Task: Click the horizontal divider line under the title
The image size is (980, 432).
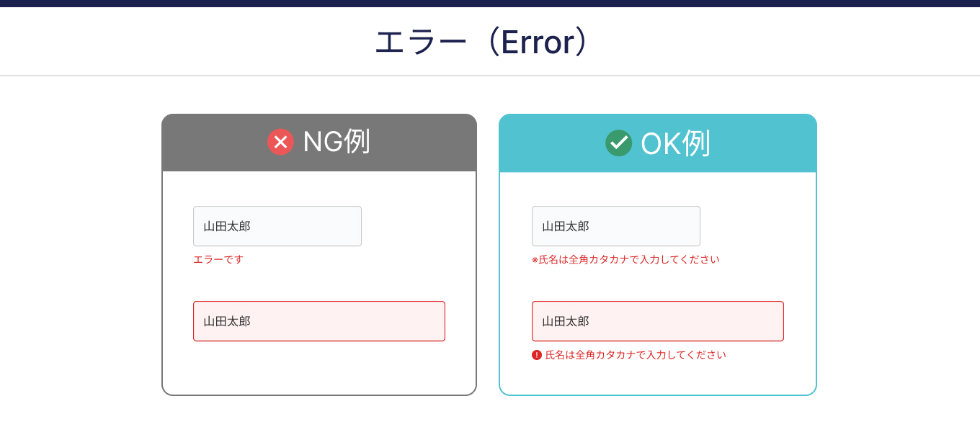Action: pos(490,76)
